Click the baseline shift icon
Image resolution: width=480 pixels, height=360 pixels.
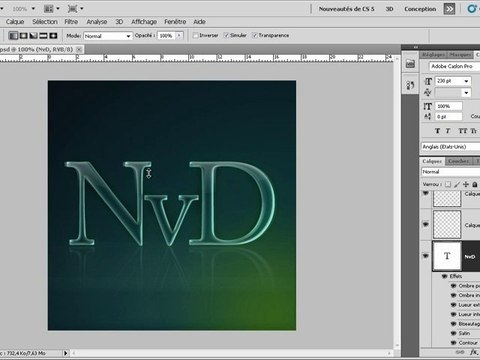[x=428, y=116]
